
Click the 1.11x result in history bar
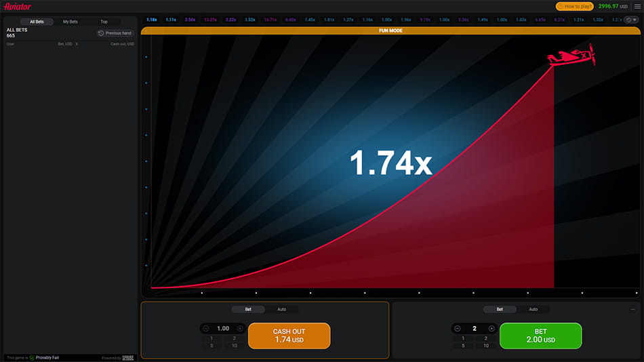171,20
